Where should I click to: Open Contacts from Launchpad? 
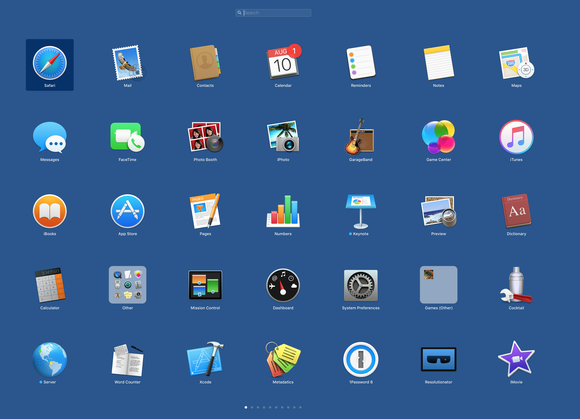(x=205, y=63)
